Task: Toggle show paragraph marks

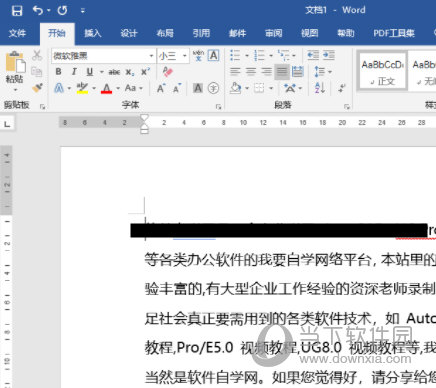Action: [x=342, y=88]
